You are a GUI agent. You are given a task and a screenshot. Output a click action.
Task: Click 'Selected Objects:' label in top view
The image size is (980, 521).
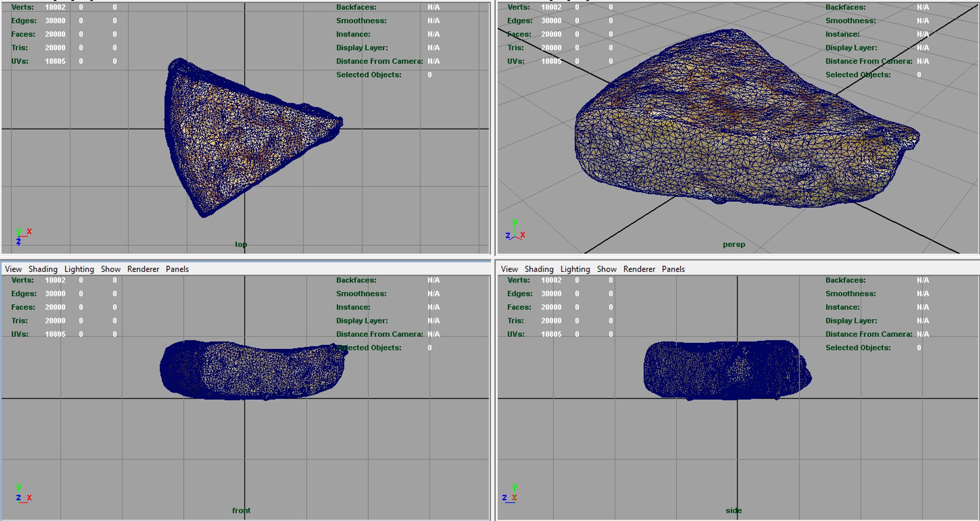coord(369,75)
